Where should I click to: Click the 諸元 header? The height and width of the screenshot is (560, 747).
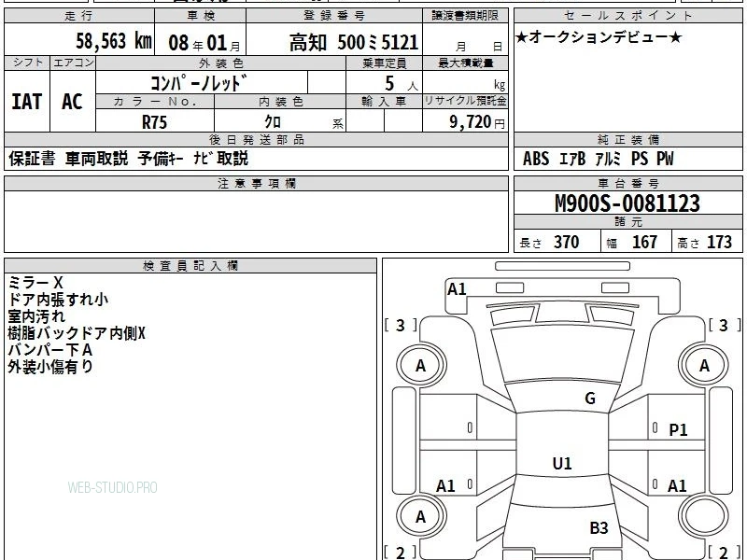pyautogui.click(x=627, y=222)
